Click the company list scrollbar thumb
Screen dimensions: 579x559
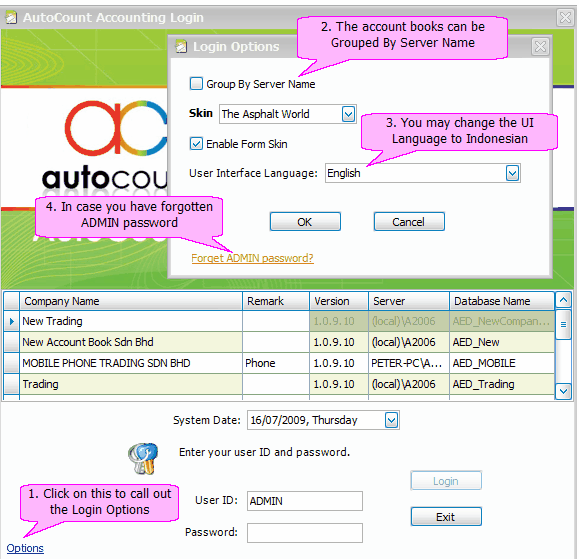click(563, 325)
